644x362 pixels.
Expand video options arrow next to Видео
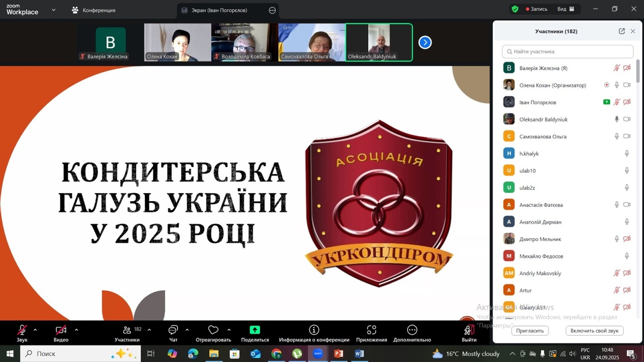tap(76, 330)
